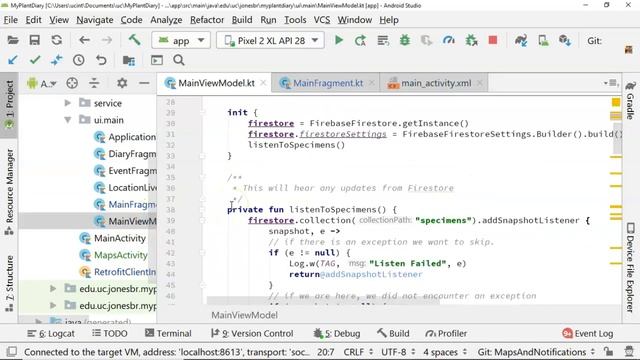Open the Git MapsAndNotifications branch selector
Image resolution: width=640 pixels, height=360 pixels.
pyautogui.click(x=536, y=352)
